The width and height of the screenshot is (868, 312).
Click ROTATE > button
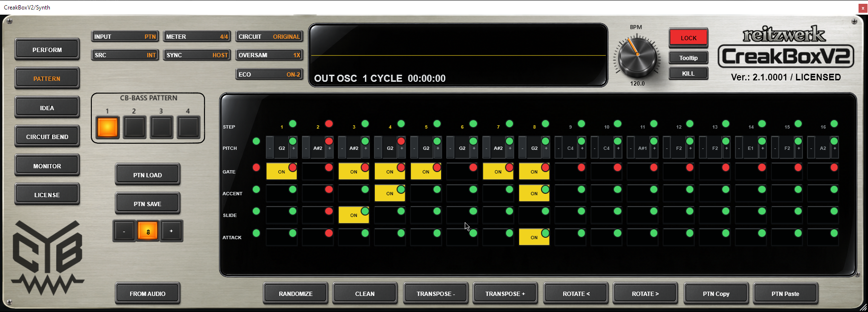645,294
